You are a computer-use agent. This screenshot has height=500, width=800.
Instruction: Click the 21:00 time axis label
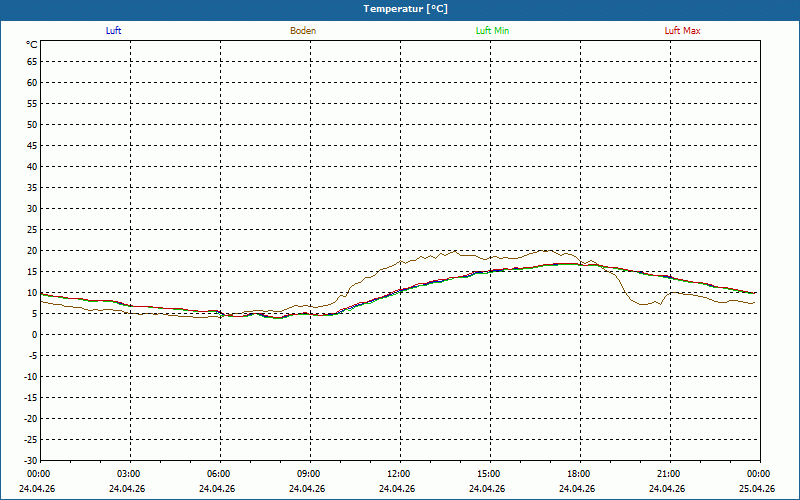(x=668, y=474)
